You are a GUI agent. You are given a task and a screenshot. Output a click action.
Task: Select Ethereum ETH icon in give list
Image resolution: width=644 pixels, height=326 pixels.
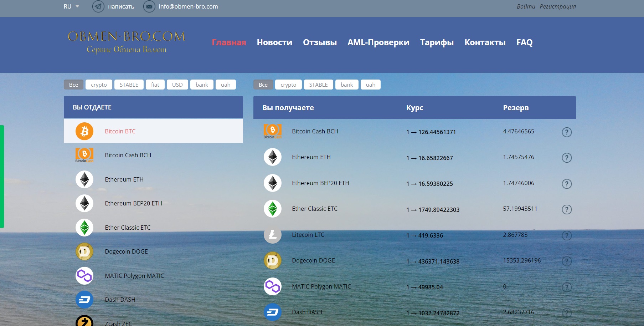pos(84,179)
